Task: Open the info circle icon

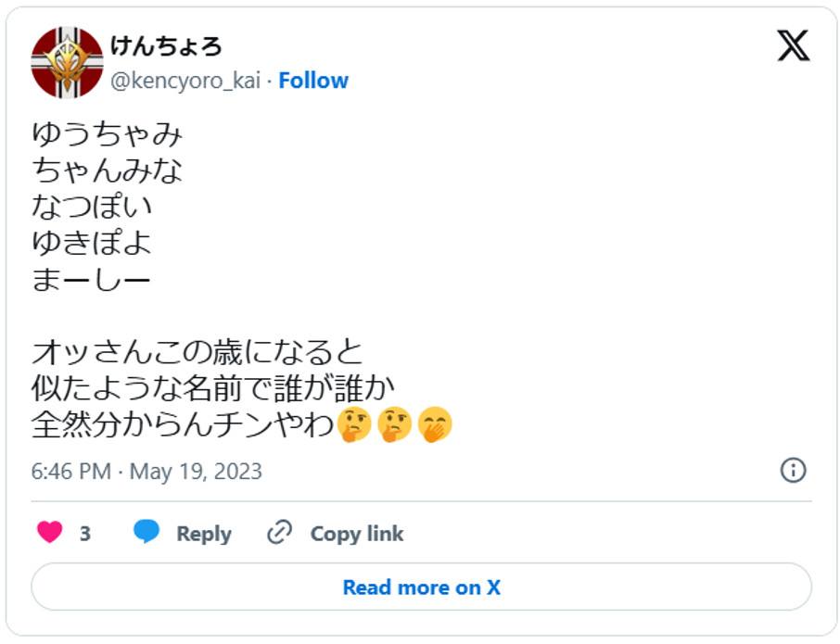Action: point(793,470)
